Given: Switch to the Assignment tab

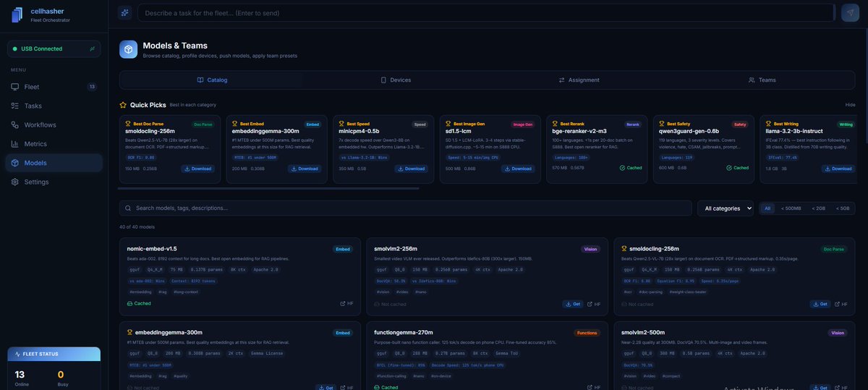Looking at the screenshot, I should tap(579, 80).
